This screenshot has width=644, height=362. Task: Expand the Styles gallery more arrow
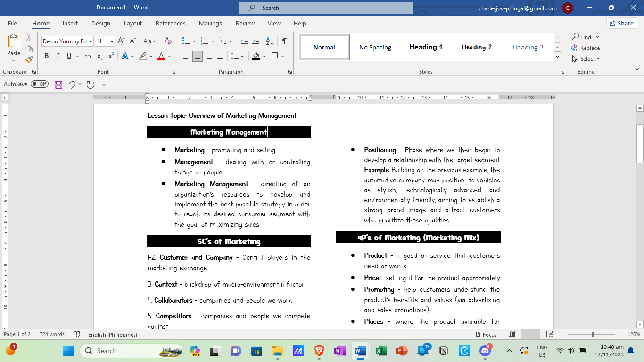click(x=557, y=57)
